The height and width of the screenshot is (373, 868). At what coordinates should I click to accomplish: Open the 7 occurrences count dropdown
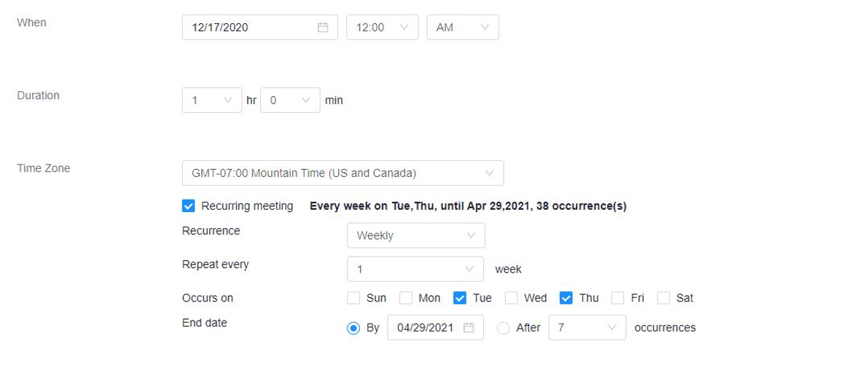[587, 328]
